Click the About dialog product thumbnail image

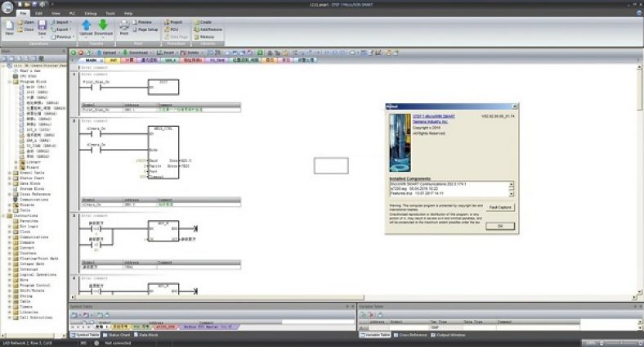pos(400,143)
